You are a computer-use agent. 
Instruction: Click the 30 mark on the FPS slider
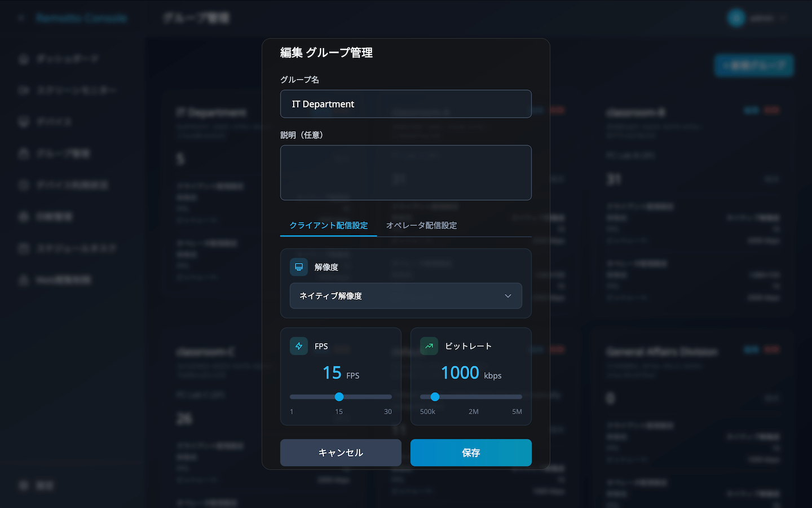point(387,411)
